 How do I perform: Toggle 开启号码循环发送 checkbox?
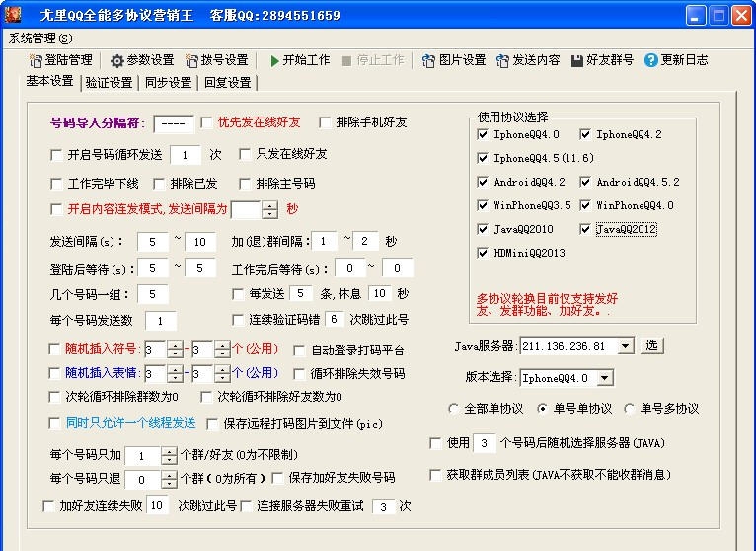[x=56, y=155]
